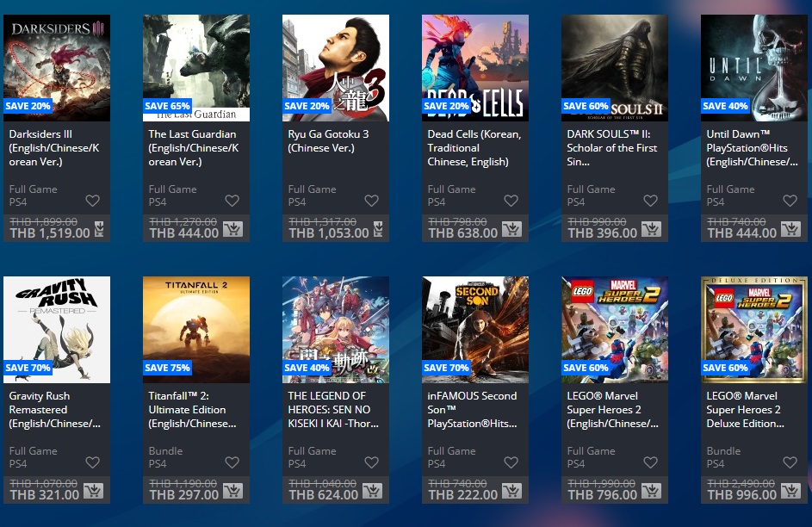The width and height of the screenshot is (812, 527).
Task: Add Darksiders III to wishlist with heart
Action: pos(93,201)
